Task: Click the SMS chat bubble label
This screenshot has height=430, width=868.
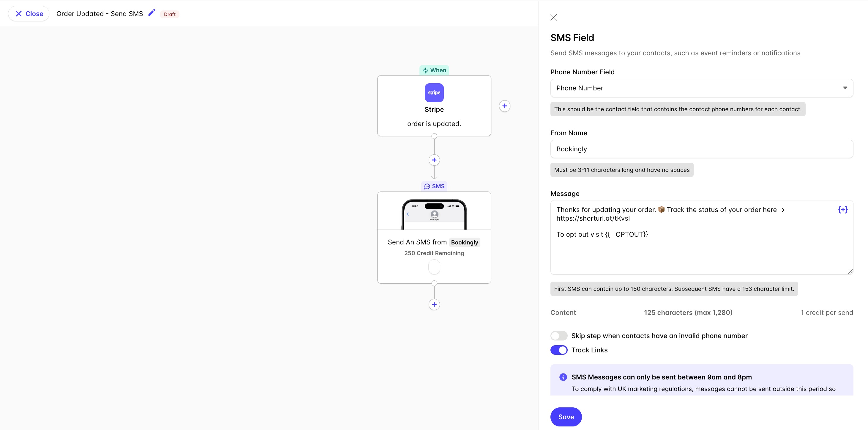Action: click(x=434, y=186)
